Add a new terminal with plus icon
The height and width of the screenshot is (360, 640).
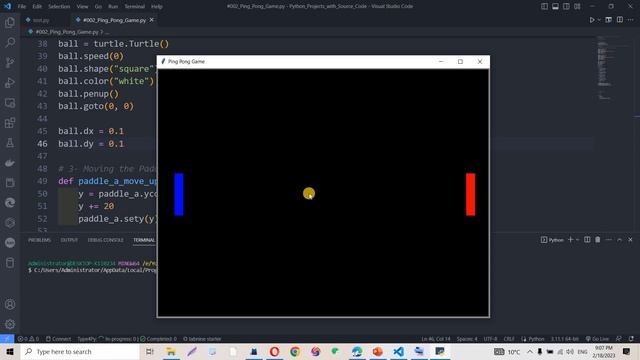point(571,240)
